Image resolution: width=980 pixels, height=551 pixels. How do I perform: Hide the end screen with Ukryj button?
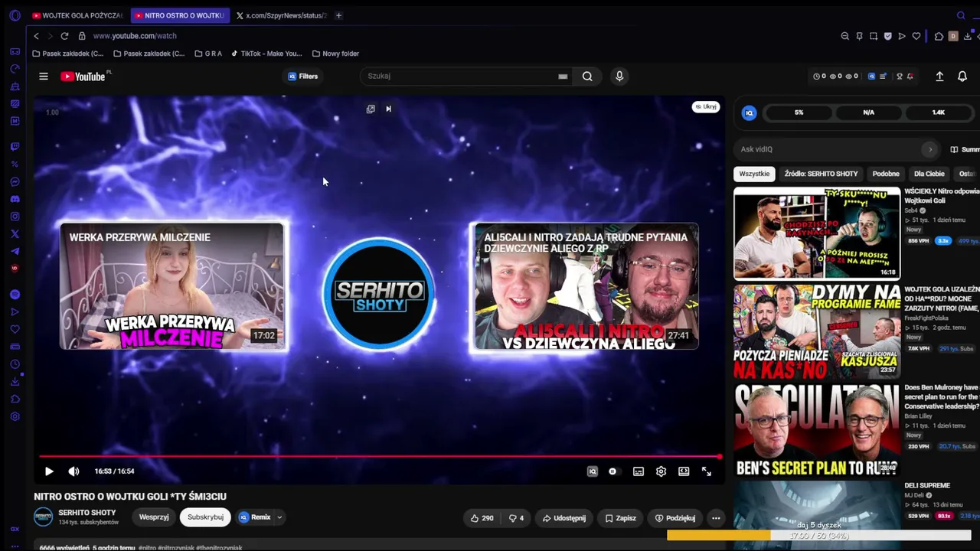[706, 106]
